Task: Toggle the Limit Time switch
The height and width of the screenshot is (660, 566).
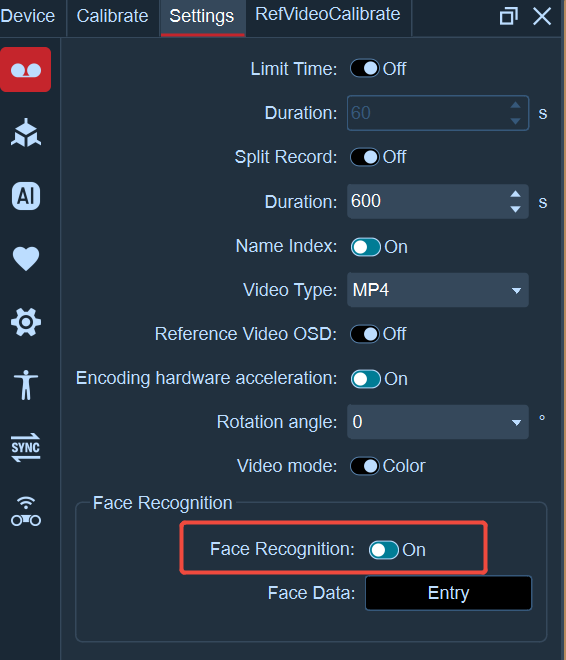Action: [365, 69]
